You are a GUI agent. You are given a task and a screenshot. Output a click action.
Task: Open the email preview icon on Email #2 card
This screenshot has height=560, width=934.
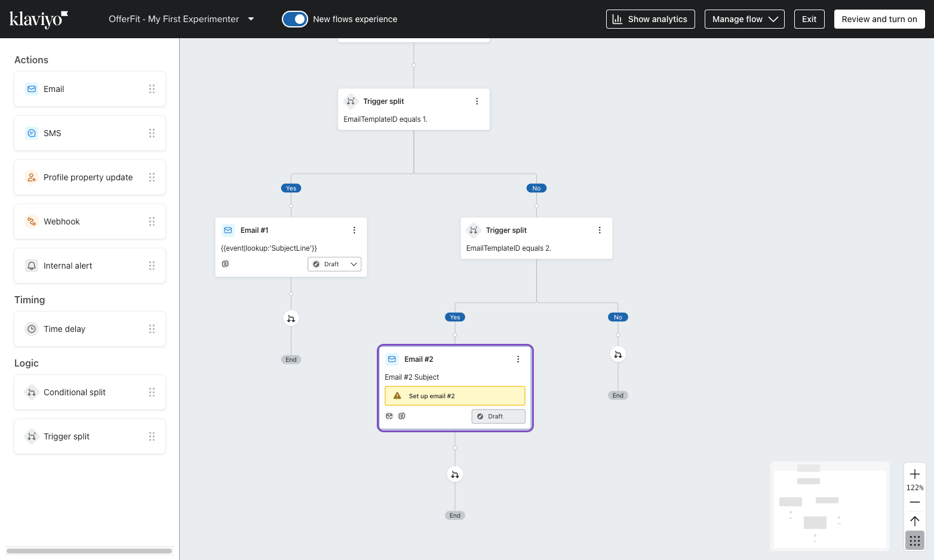click(x=389, y=416)
